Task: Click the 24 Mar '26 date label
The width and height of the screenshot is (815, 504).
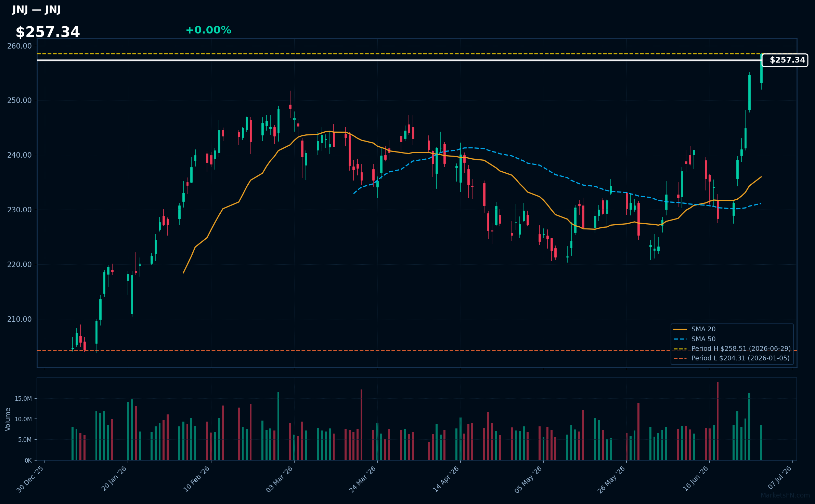Action: click(x=363, y=479)
